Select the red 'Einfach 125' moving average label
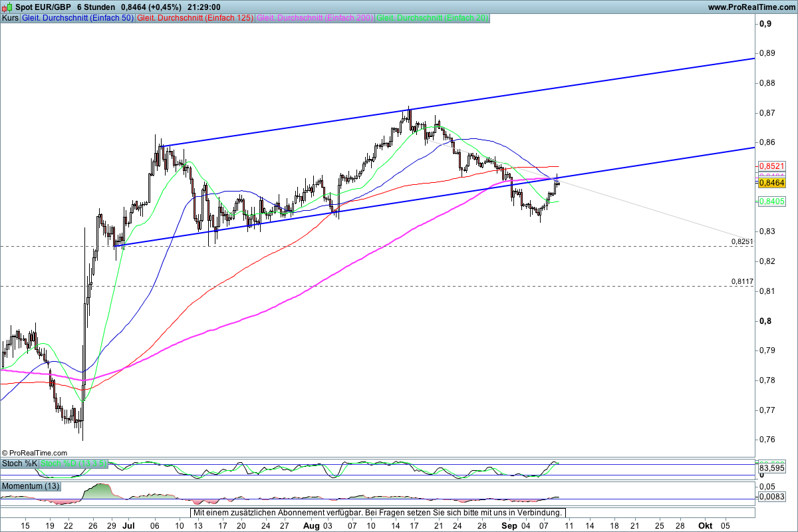Image resolution: width=798 pixels, height=532 pixels. click(194, 19)
